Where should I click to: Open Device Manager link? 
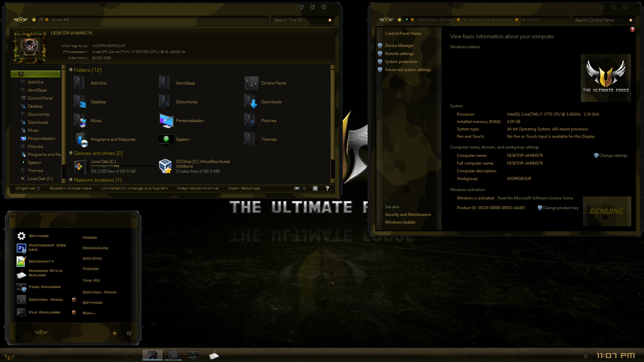(399, 46)
